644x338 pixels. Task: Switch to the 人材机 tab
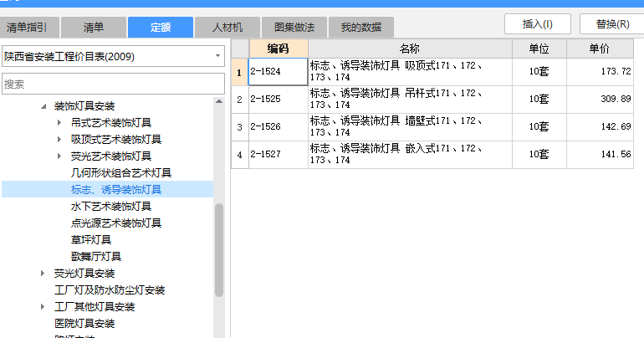227,28
